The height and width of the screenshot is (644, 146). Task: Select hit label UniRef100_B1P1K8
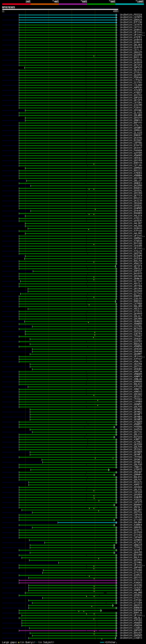[131, 437]
